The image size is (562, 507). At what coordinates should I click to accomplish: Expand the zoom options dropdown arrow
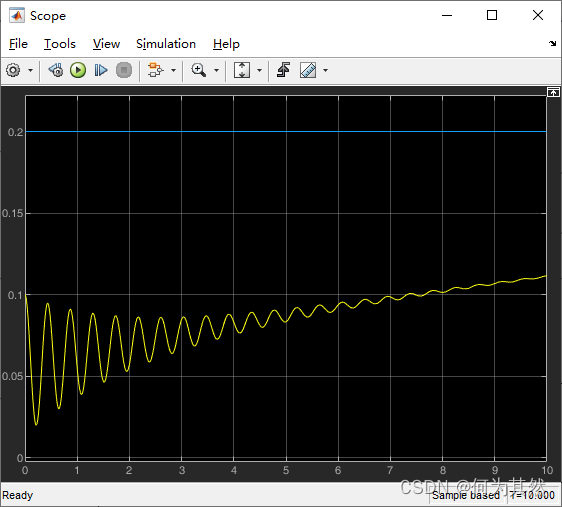[x=216, y=70]
